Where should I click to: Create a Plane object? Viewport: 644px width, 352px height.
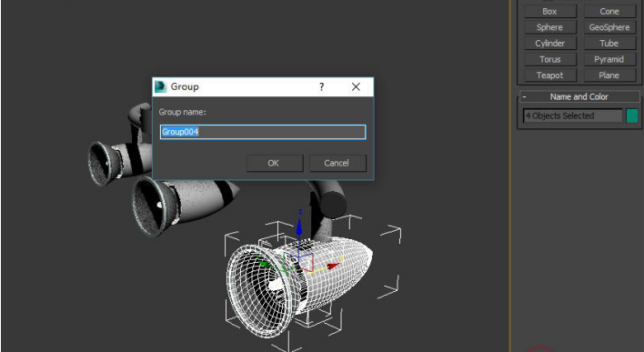(x=609, y=75)
